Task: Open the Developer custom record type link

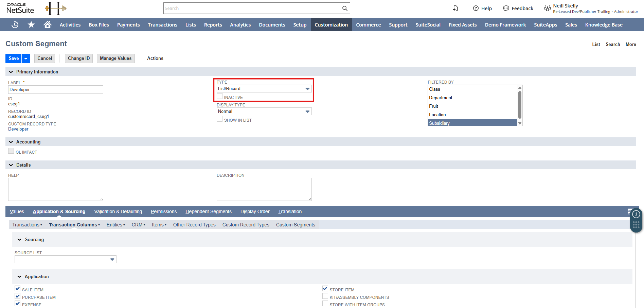Action: pos(18,129)
